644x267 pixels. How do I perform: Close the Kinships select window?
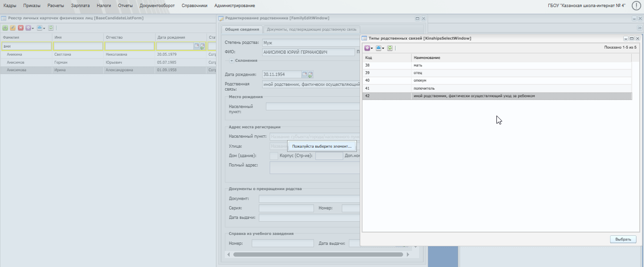pyautogui.click(x=637, y=38)
